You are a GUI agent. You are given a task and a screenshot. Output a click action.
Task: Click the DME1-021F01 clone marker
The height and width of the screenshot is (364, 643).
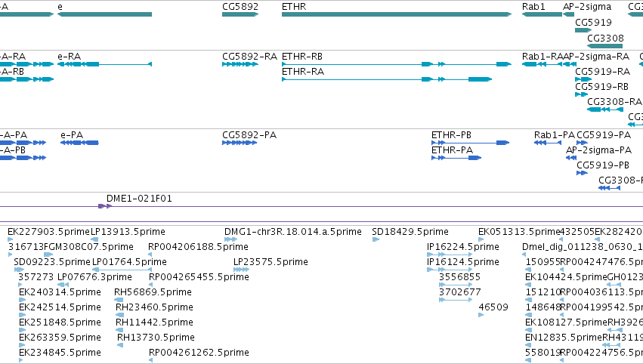click(105, 206)
